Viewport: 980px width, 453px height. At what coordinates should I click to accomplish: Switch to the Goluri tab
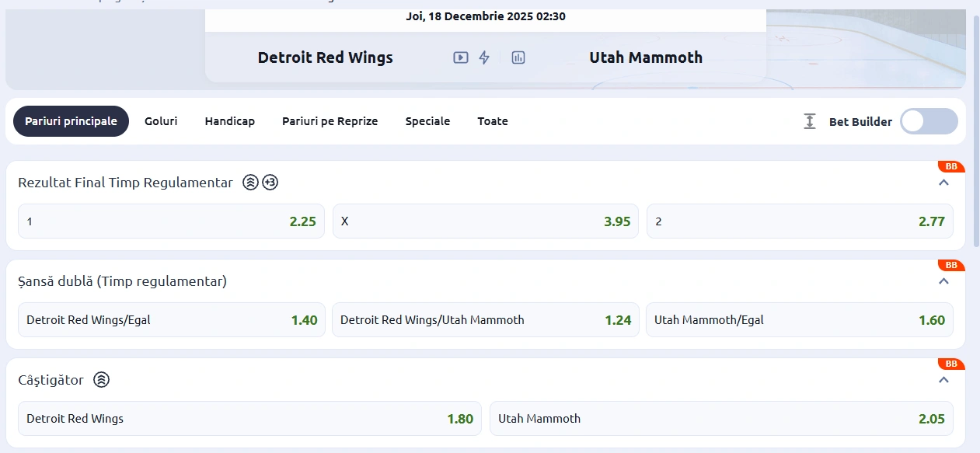pos(161,121)
